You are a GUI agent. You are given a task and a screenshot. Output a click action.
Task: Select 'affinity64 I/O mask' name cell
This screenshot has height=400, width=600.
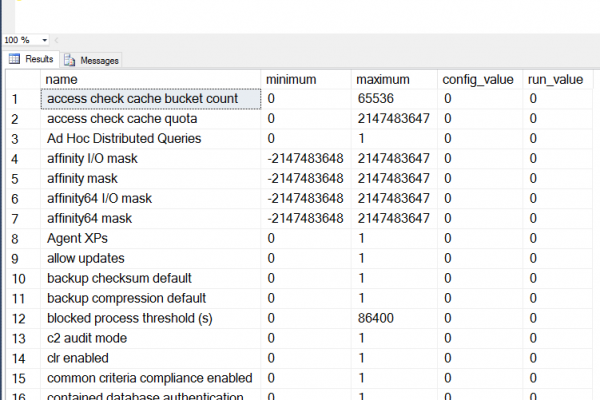coord(151,198)
